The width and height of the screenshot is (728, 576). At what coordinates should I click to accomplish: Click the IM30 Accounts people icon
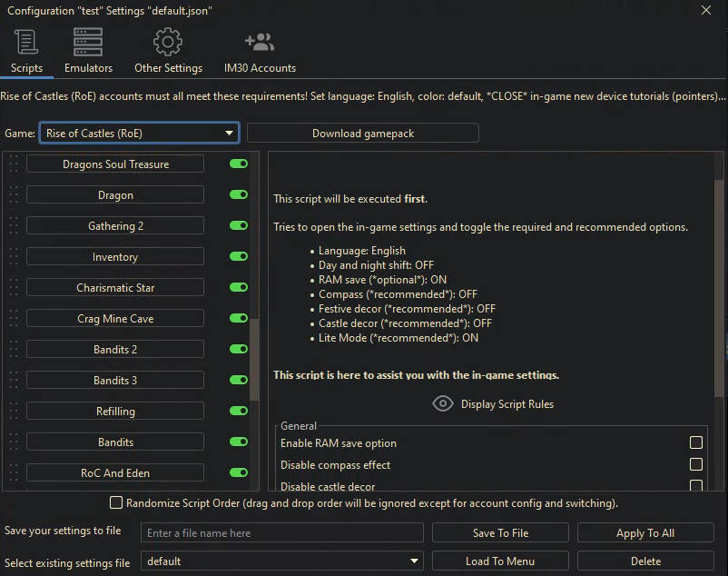[x=259, y=42]
